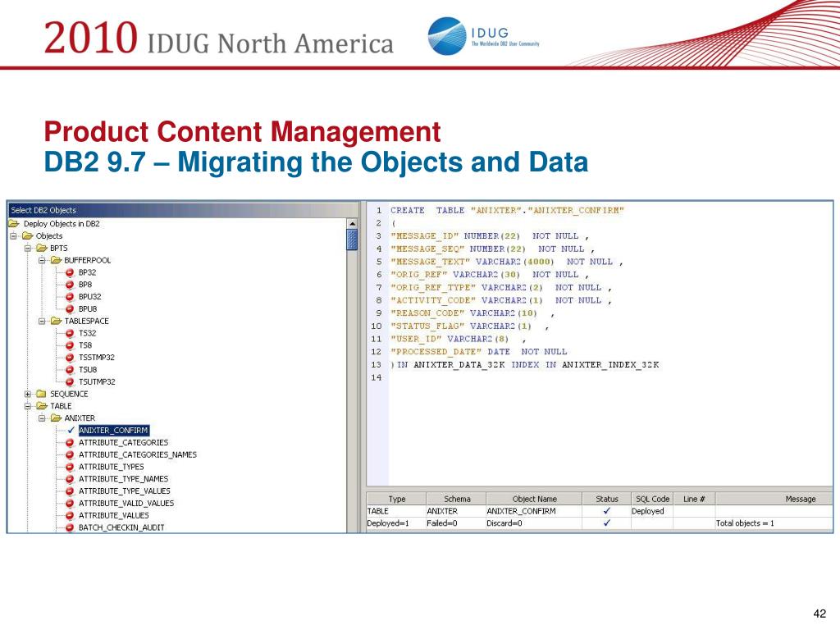Collapse the Objects tree node

(x=13, y=236)
